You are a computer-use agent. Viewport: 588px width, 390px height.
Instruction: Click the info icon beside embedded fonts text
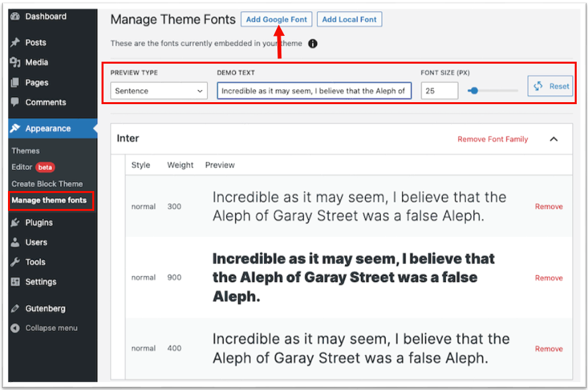[313, 44]
